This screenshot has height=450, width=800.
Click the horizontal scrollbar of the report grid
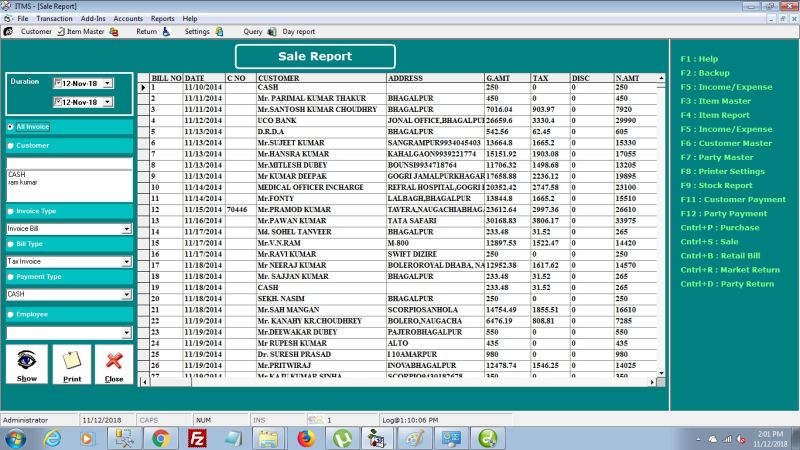[398, 382]
